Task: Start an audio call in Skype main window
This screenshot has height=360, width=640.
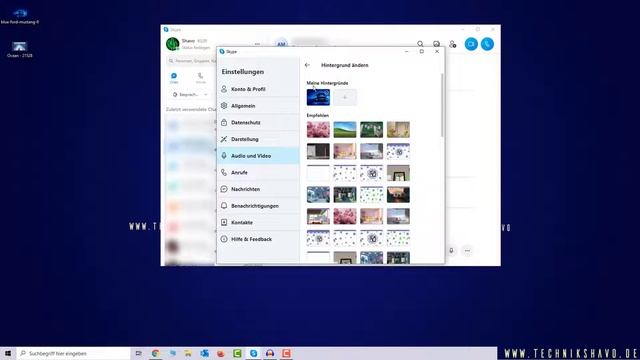Action: 487,44
